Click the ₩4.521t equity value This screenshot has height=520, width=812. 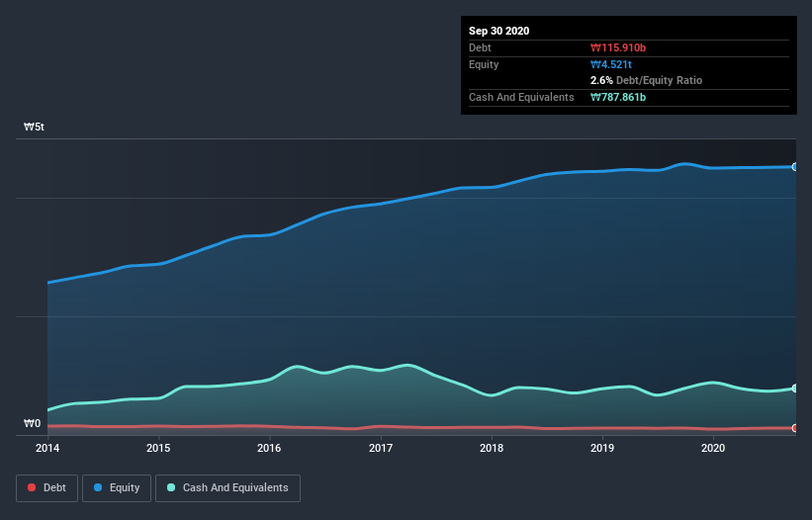[611, 64]
